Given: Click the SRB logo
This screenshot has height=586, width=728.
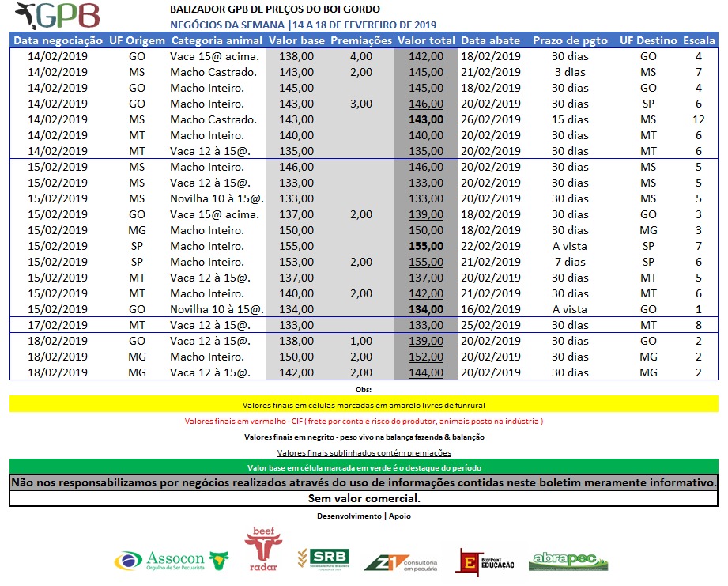Looking at the screenshot, I should (323, 558).
